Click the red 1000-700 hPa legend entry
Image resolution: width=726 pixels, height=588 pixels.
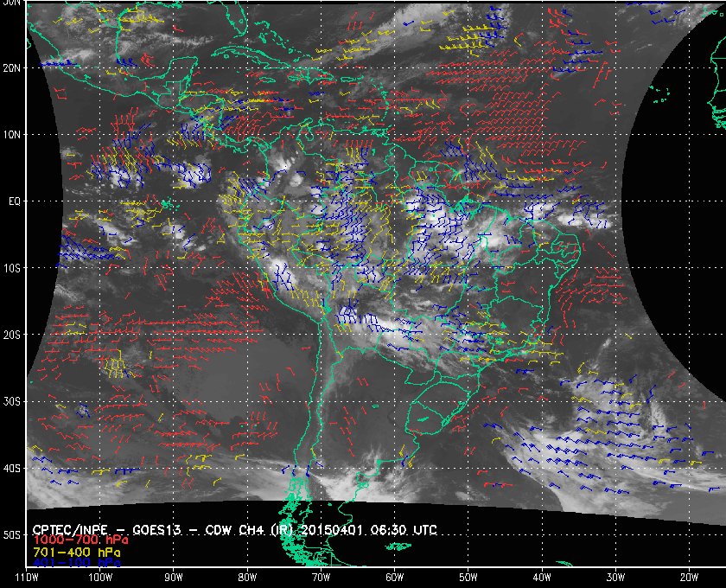tap(80, 540)
